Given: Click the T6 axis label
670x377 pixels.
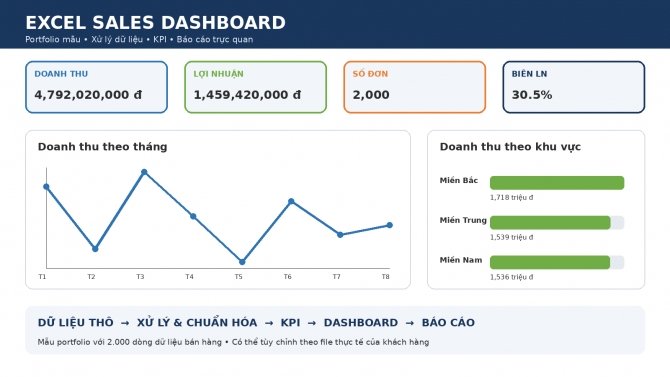Looking at the screenshot, I should [x=288, y=277].
